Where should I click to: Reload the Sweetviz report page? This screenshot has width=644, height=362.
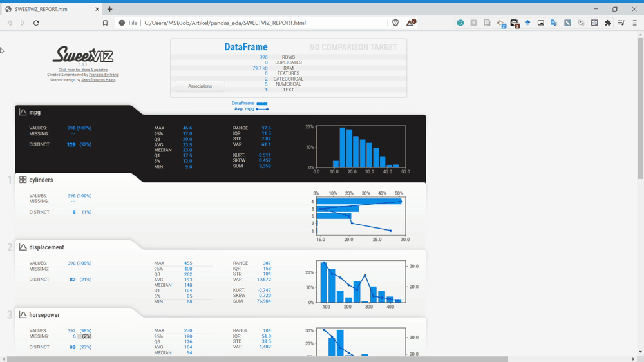coord(36,23)
